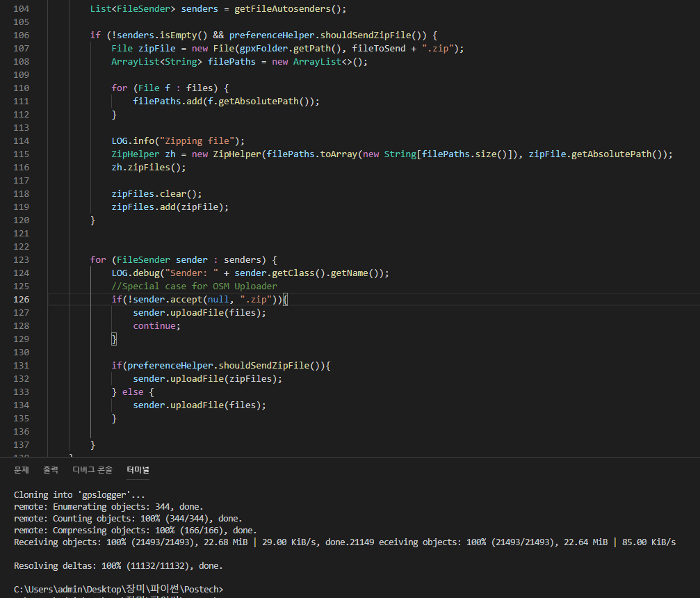The image size is (700, 598).
Task: Click the continue keyword on line 128
Action: pos(156,325)
